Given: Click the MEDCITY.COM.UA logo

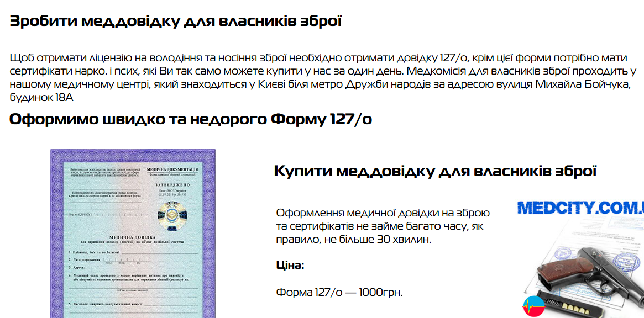Looking at the screenshot, I should tap(580, 208).
